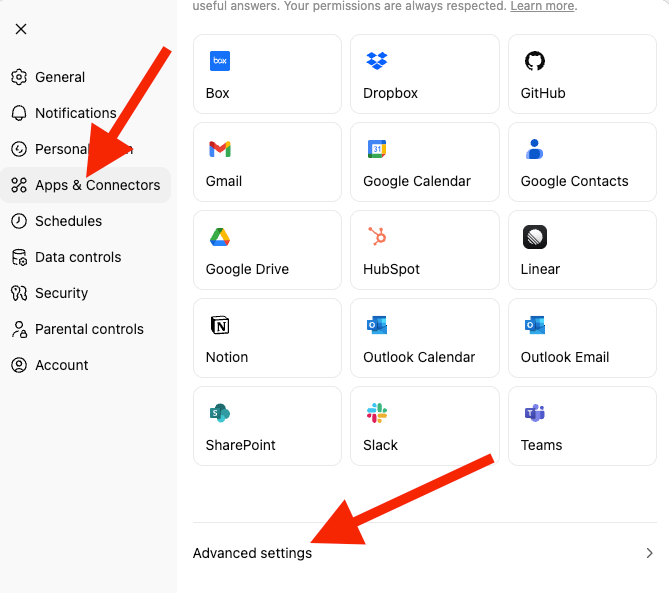Expand Advanced settings chevron arrow
This screenshot has height=593, width=669.
point(649,553)
